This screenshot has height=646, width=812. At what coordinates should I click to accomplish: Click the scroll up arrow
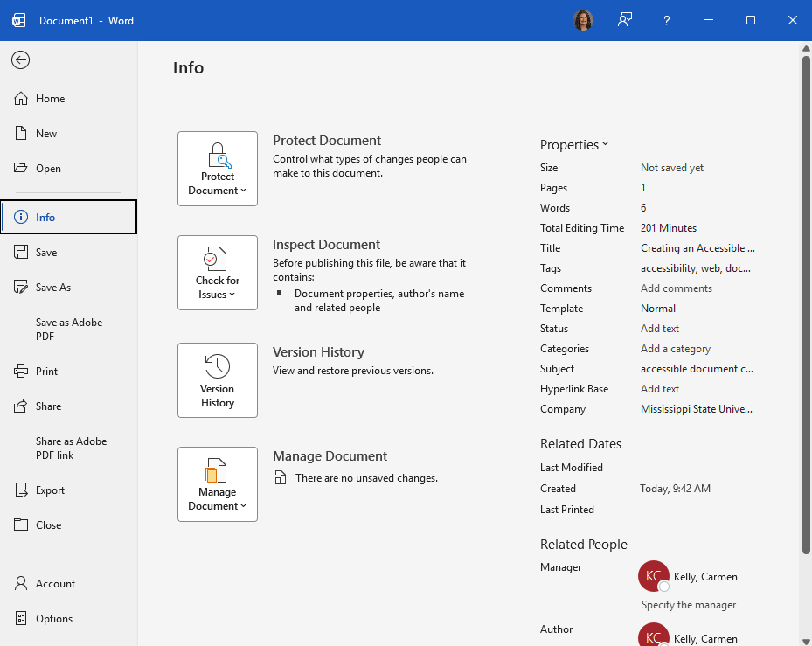click(x=806, y=48)
